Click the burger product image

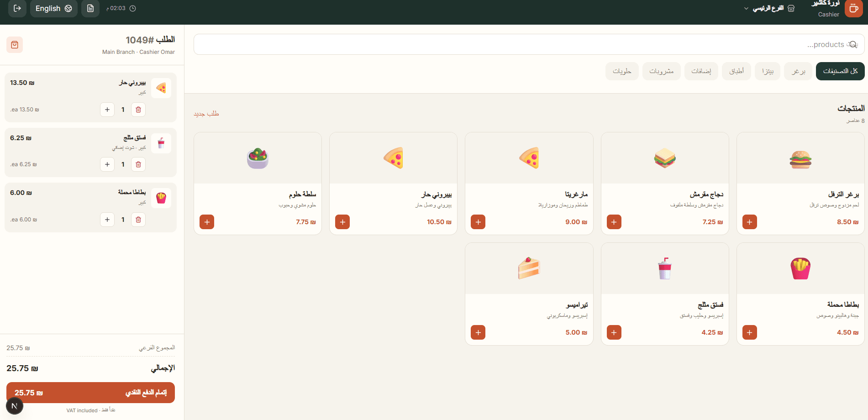point(800,159)
